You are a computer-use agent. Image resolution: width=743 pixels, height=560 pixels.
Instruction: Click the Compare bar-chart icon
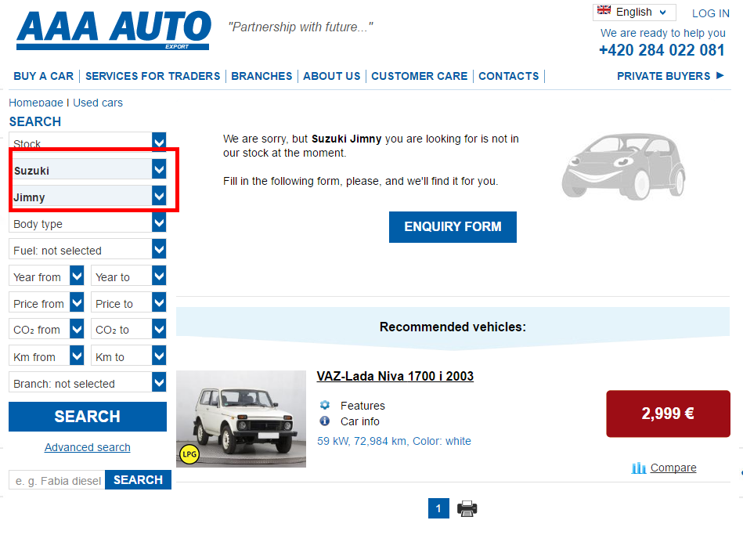[638, 468]
